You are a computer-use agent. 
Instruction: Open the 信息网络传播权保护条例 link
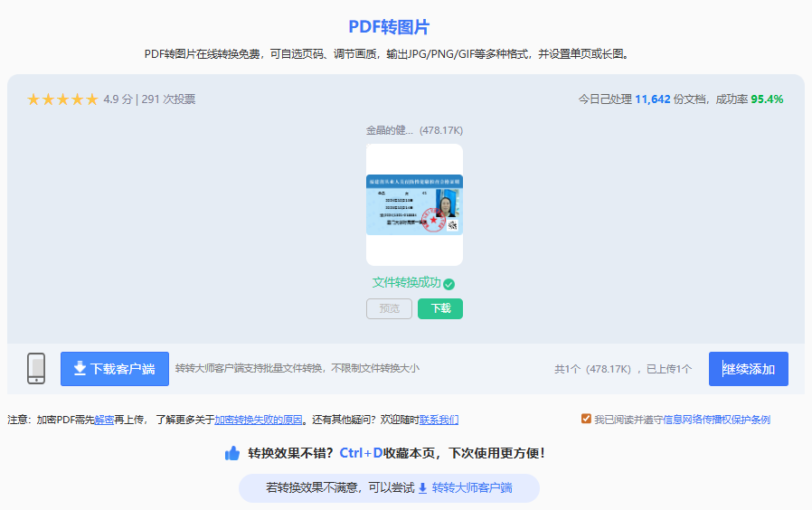(x=717, y=420)
